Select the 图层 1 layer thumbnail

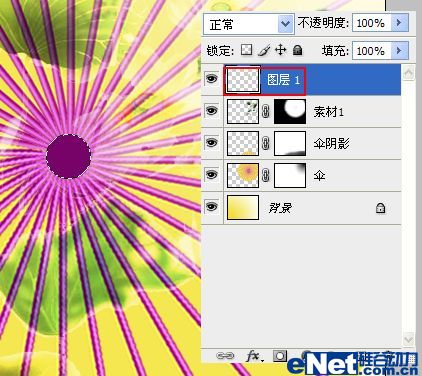click(243, 80)
